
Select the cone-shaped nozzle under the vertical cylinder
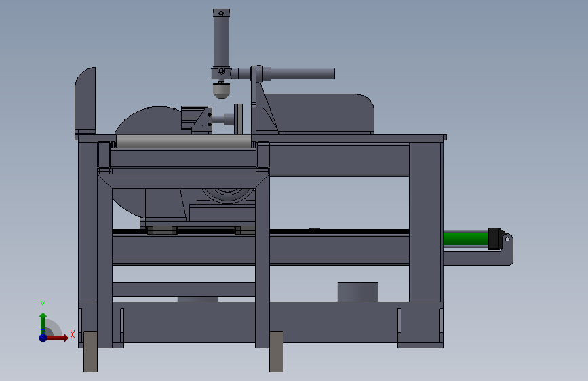pos(221,91)
